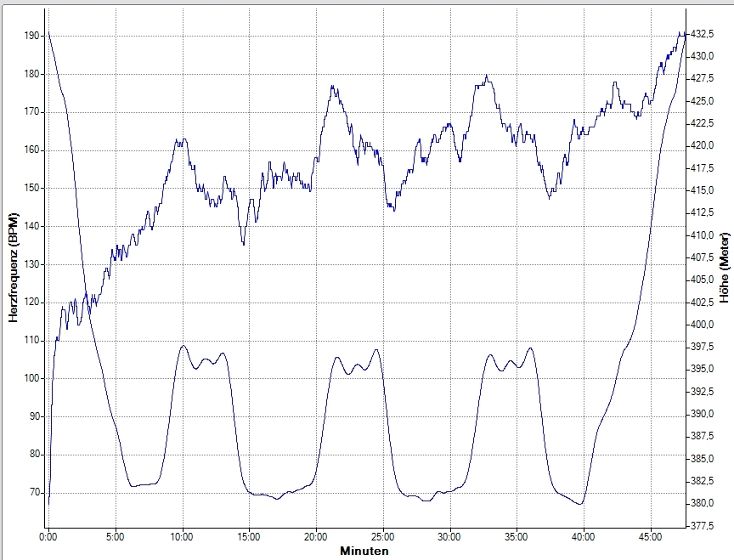Click the Höhe (Meter) axis title

pyautogui.click(x=724, y=268)
